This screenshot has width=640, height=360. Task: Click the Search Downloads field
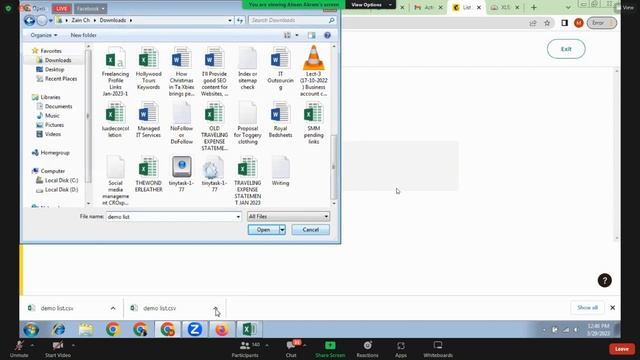click(x=292, y=20)
